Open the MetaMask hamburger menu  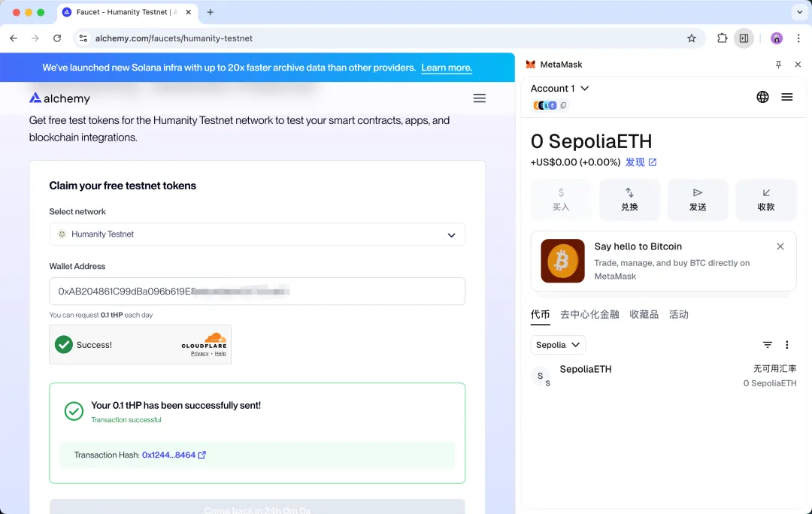click(786, 97)
